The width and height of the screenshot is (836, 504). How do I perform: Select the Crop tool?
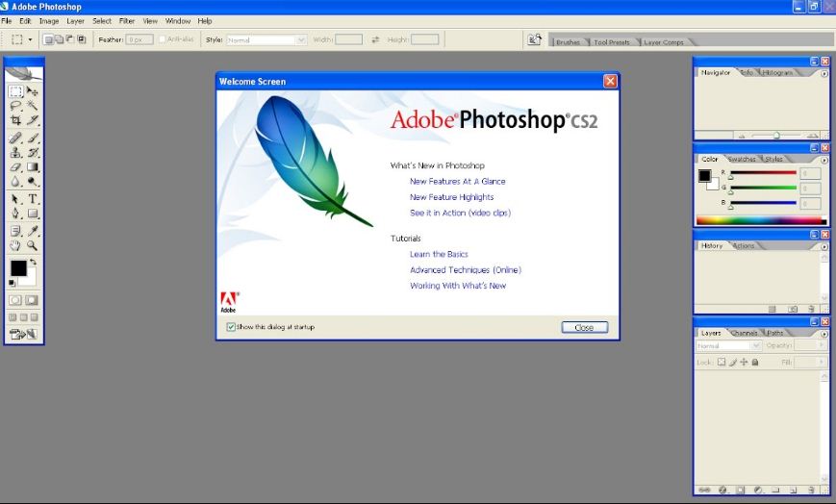coord(16,120)
